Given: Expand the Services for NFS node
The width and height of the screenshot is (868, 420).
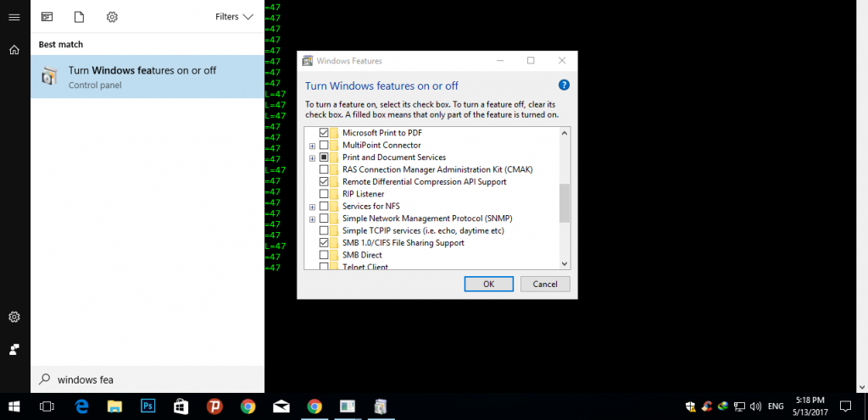Looking at the screenshot, I should click(x=313, y=207).
